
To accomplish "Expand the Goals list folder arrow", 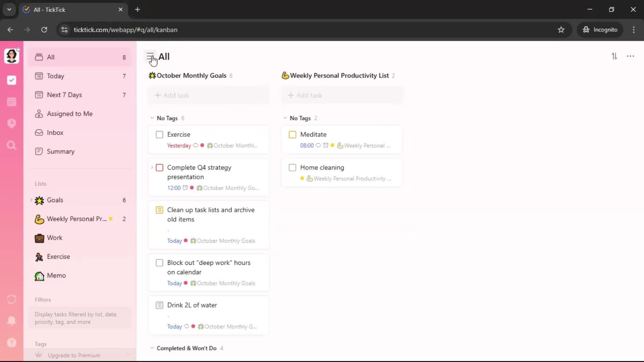I will 31,200.
